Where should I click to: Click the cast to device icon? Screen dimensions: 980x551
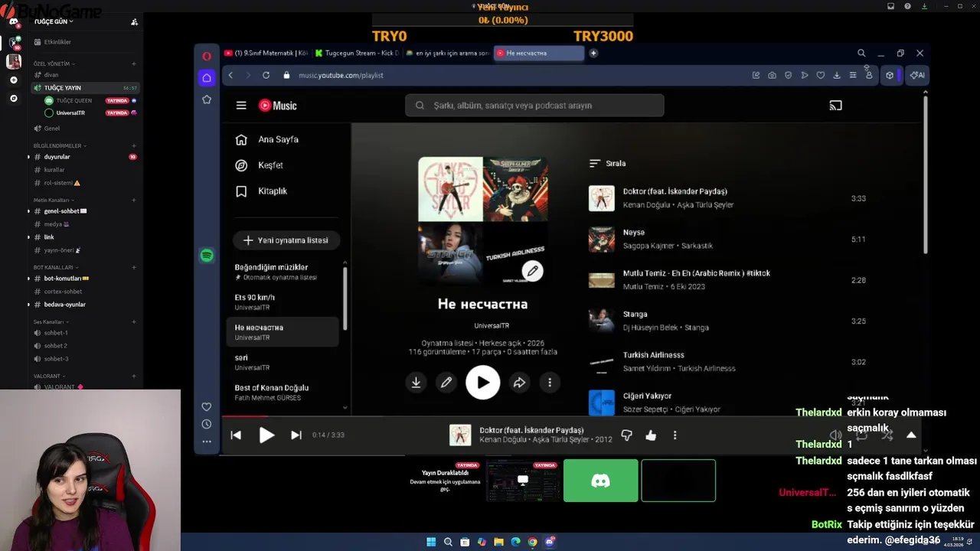(835, 106)
